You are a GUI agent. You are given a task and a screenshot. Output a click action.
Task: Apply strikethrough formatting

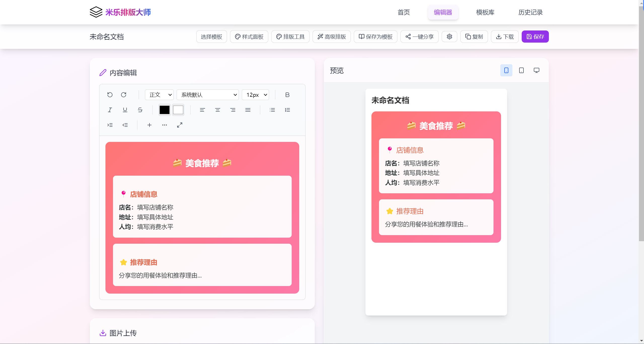tap(140, 110)
